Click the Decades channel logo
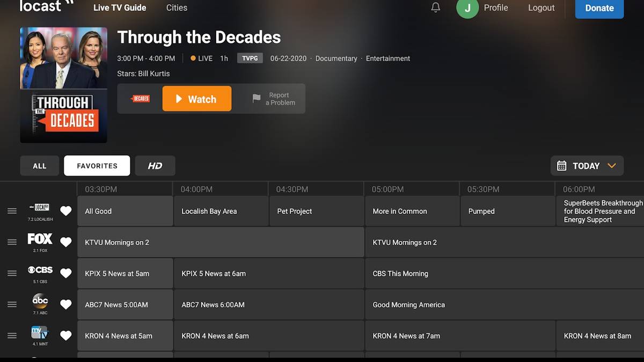 click(141, 99)
